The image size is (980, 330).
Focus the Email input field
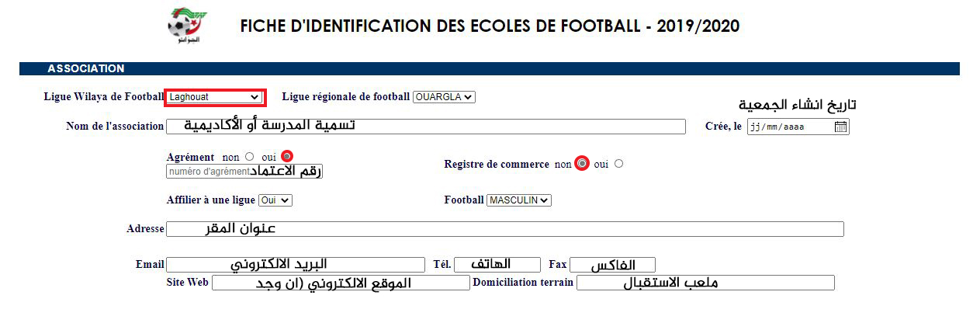click(296, 265)
